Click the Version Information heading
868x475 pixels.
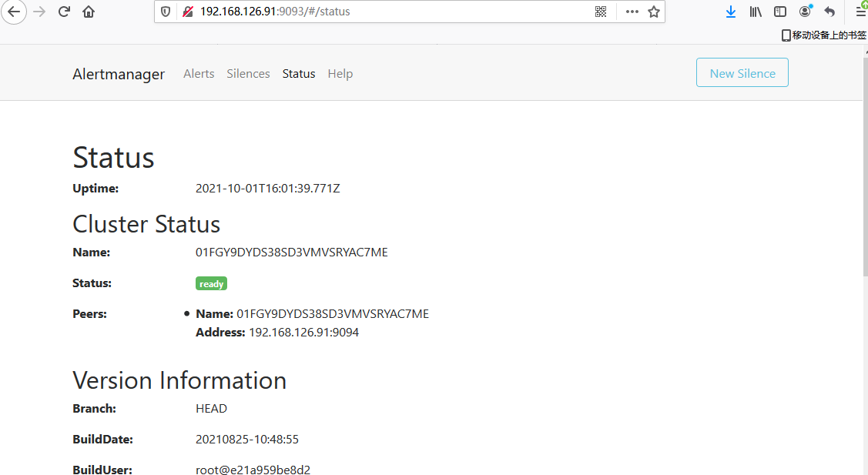pyautogui.click(x=179, y=380)
